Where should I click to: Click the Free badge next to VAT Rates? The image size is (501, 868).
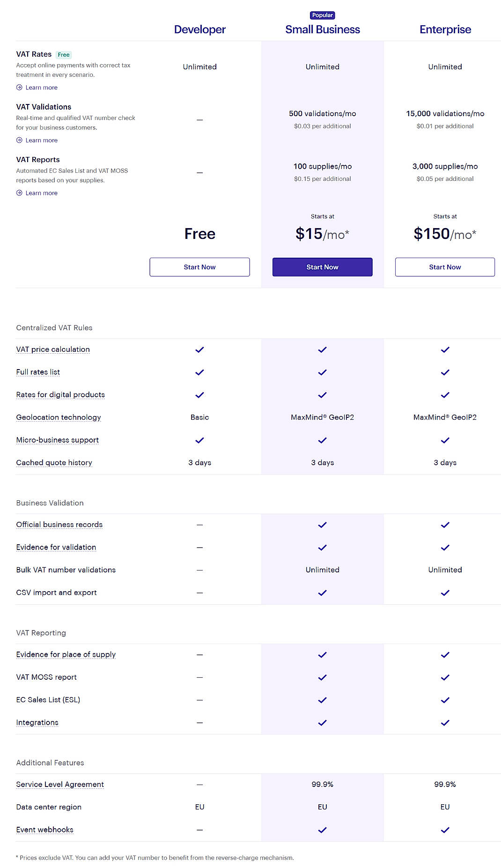point(64,54)
